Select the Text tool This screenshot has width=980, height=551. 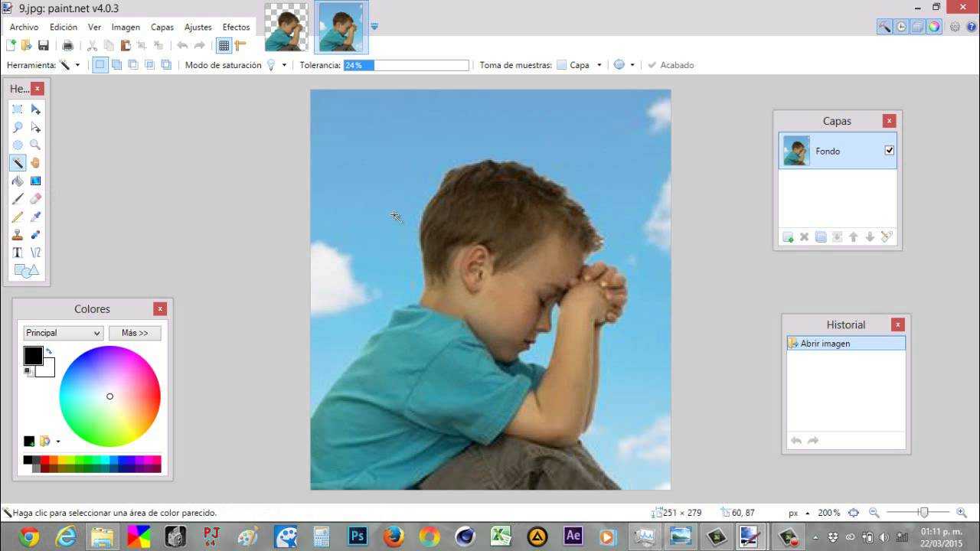[x=17, y=253]
